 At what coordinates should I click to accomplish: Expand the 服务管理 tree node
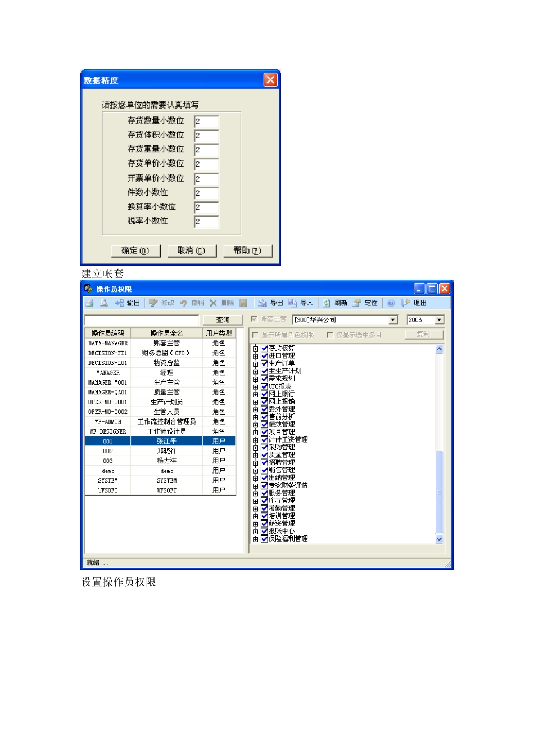[x=256, y=493]
